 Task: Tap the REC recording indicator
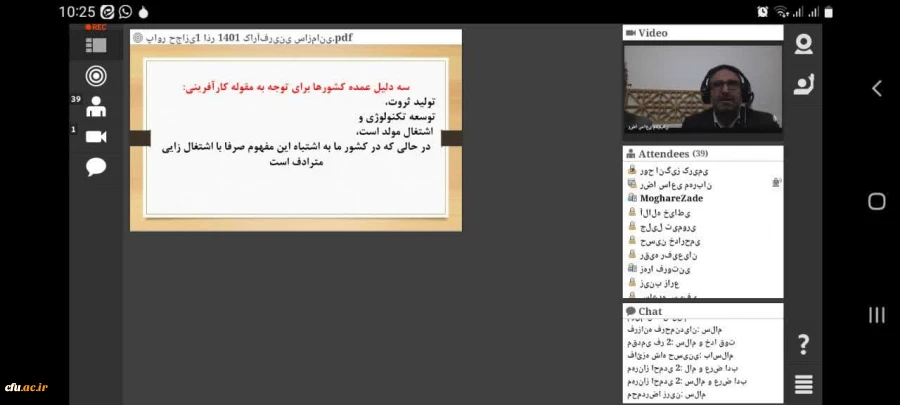point(96,27)
